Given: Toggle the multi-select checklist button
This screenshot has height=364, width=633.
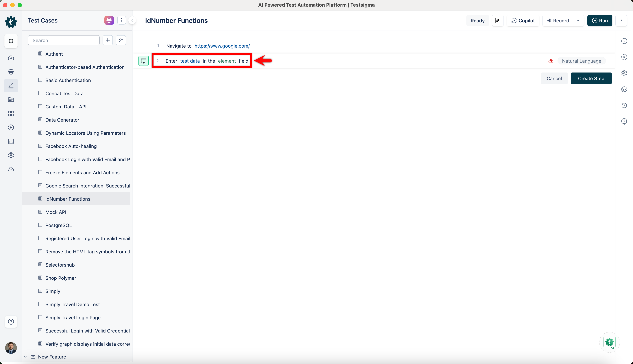Looking at the screenshot, I should tap(121, 40).
